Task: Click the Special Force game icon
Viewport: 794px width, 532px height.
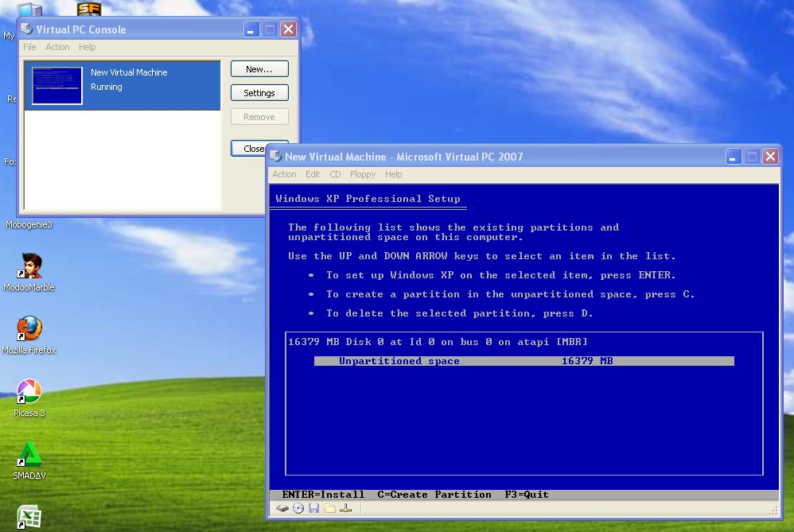Action: (x=88, y=8)
